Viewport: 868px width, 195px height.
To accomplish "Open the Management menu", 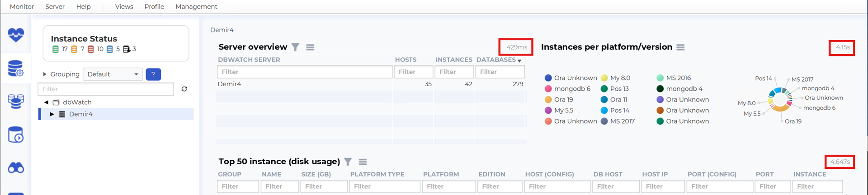I will [196, 7].
